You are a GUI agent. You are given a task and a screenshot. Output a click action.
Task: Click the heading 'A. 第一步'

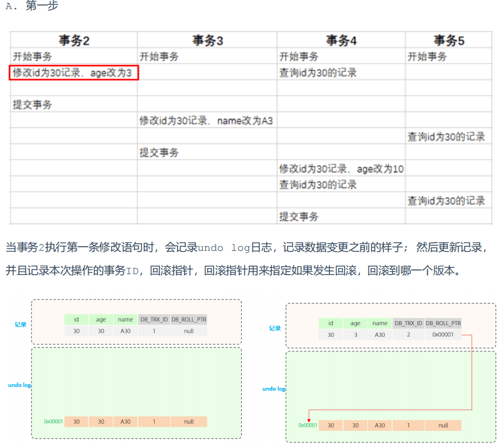[x=32, y=5]
